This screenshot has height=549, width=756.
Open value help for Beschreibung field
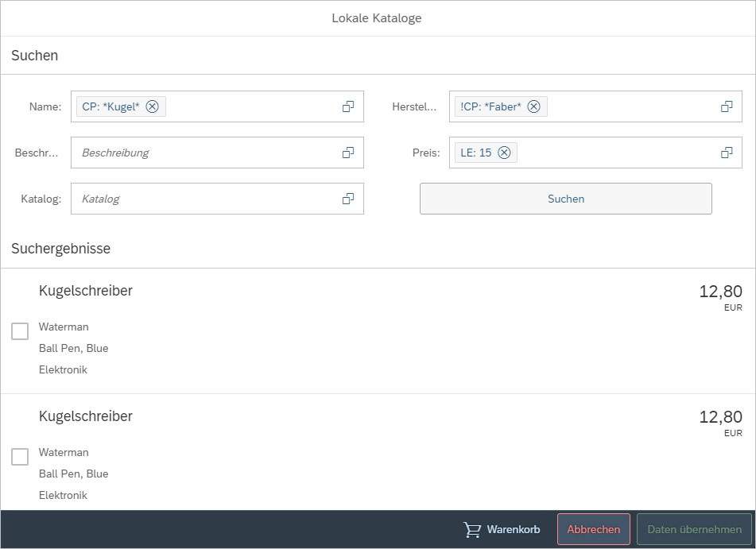point(348,153)
